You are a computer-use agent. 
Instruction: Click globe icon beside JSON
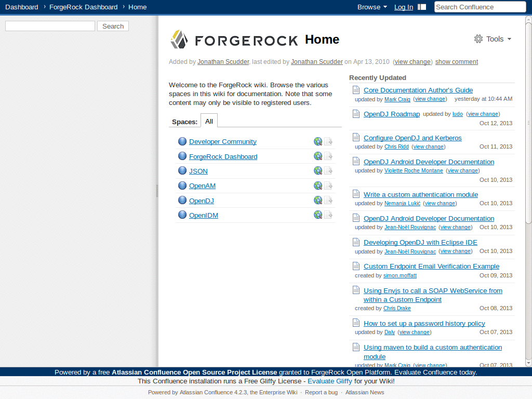coord(182,170)
